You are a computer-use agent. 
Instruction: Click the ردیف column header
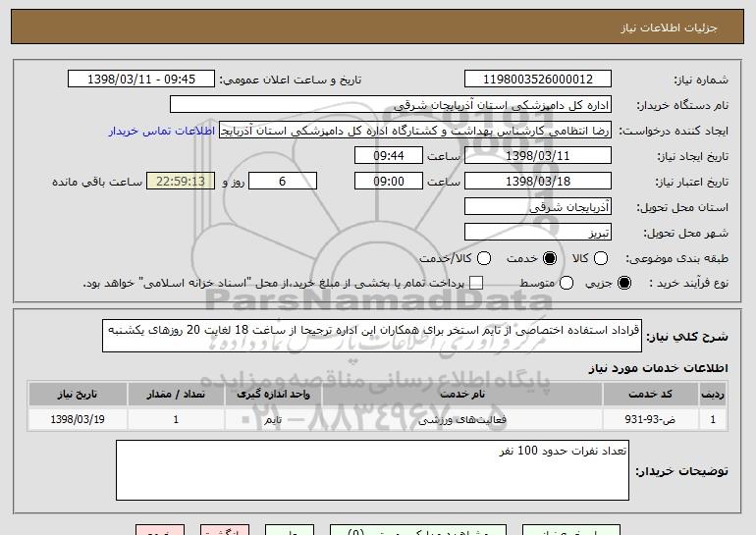tap(713, 395)
